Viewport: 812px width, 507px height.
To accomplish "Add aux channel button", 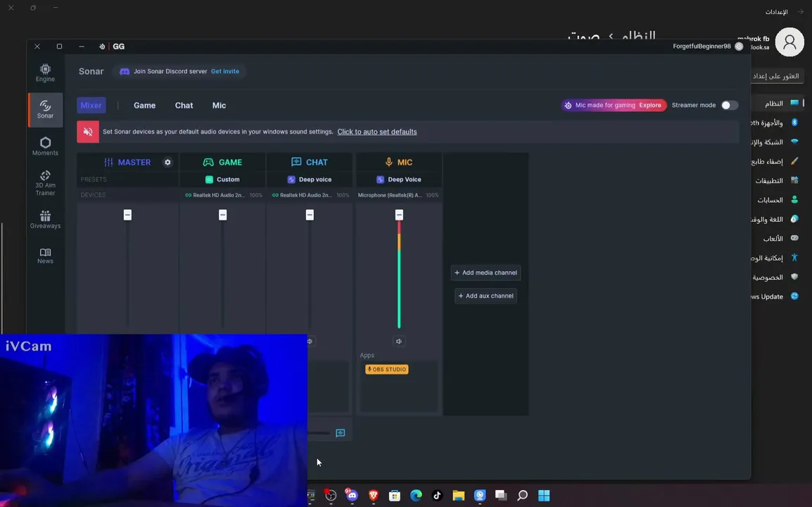I will pos(486,296).
